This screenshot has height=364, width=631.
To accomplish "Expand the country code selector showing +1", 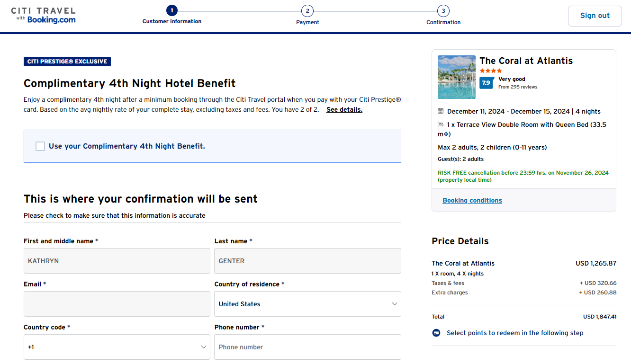I will tap(117, 347).
